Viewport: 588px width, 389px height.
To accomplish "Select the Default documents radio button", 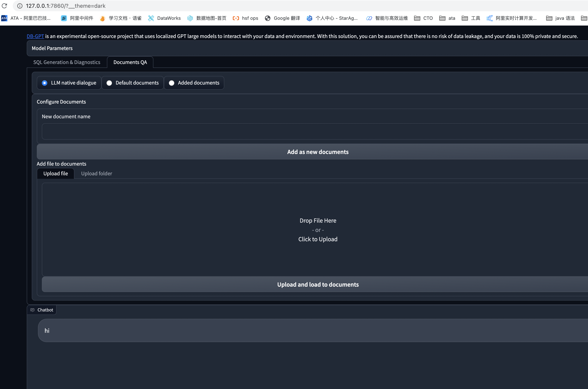I will [x=109, y=83].
